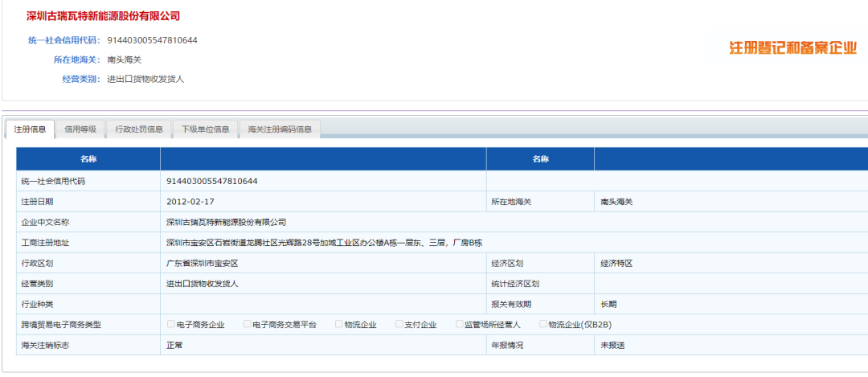The height and width of the screenshot is (377, 868).
Task: Click the 统计经济区划 label
Action: pos(515,284)
